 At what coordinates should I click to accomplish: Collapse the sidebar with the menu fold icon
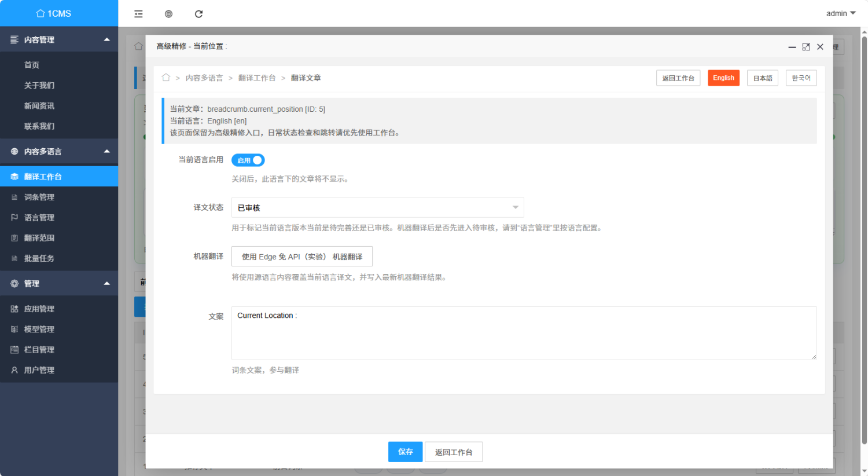(x=138, y=14)
